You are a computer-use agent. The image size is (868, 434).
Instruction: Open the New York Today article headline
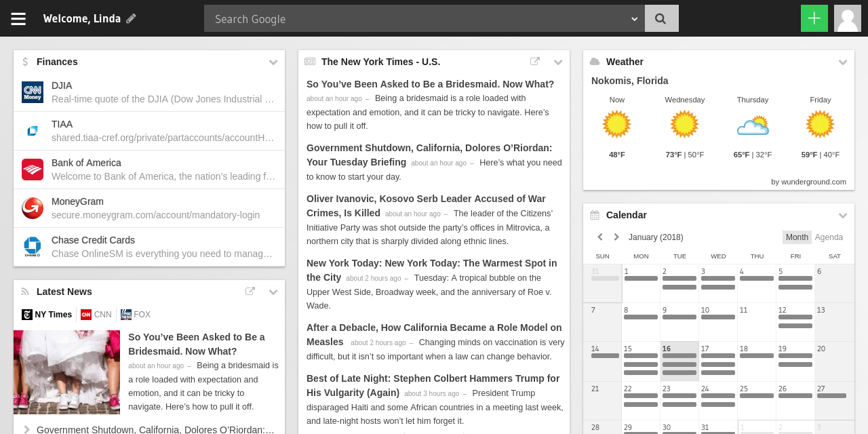pos(431,270)
